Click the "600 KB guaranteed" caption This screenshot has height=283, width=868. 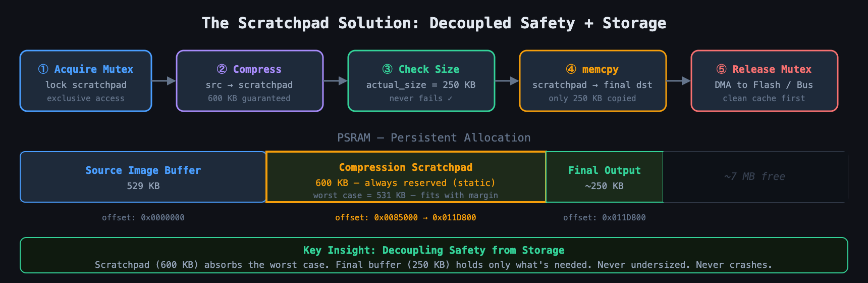(249, 99)
